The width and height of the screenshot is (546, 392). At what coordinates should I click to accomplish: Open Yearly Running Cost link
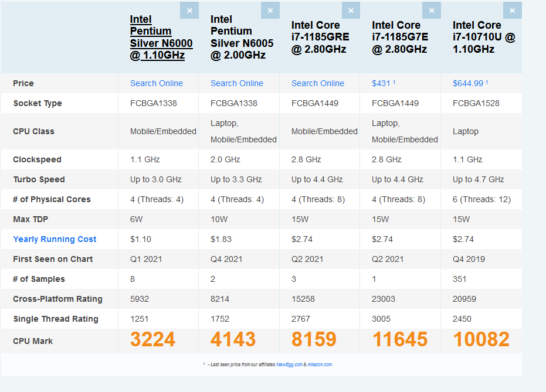(55, 239)
